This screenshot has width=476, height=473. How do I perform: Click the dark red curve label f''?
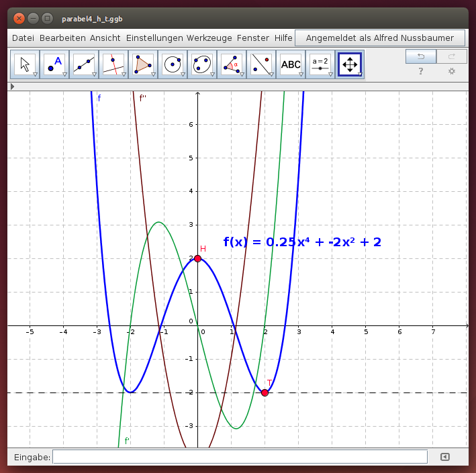143,99
